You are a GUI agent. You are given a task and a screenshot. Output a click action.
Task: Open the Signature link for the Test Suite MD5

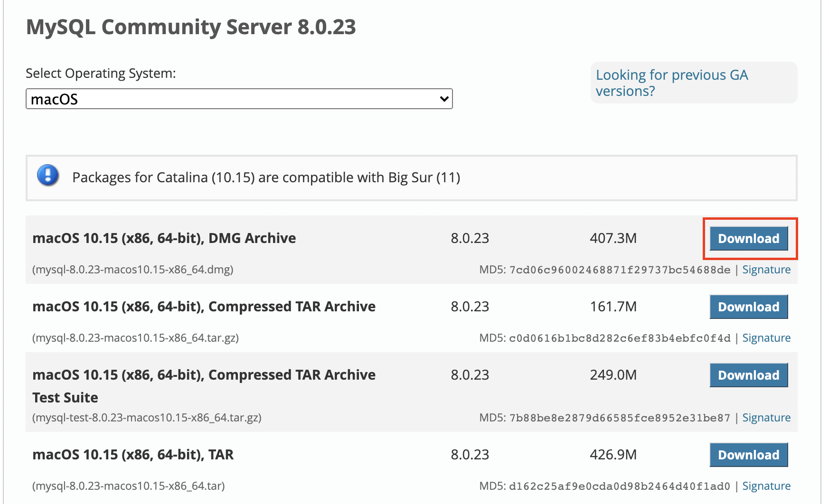[x=766, y=418]
